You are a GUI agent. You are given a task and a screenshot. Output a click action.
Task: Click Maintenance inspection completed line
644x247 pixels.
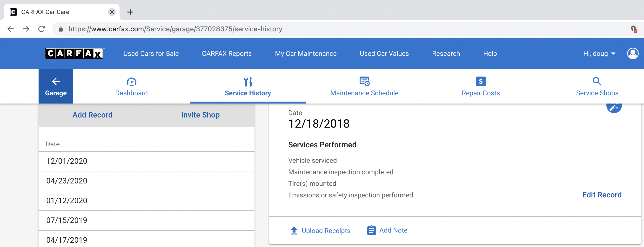coord(341,172)
